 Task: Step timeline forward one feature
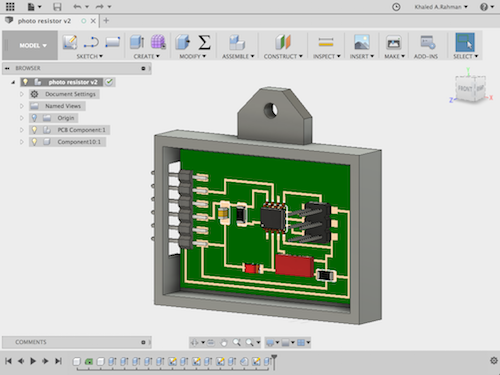pos(45,361)
